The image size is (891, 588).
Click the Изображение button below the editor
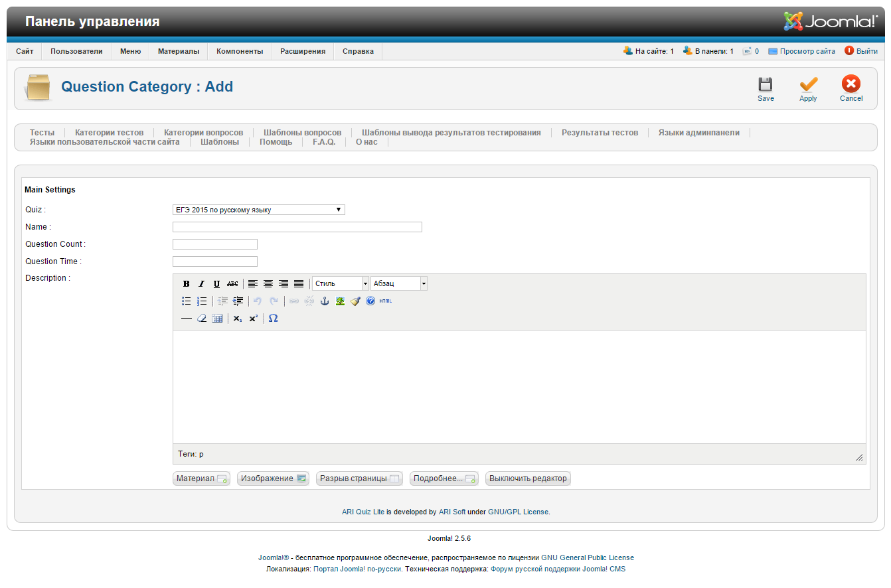(273, 478)
